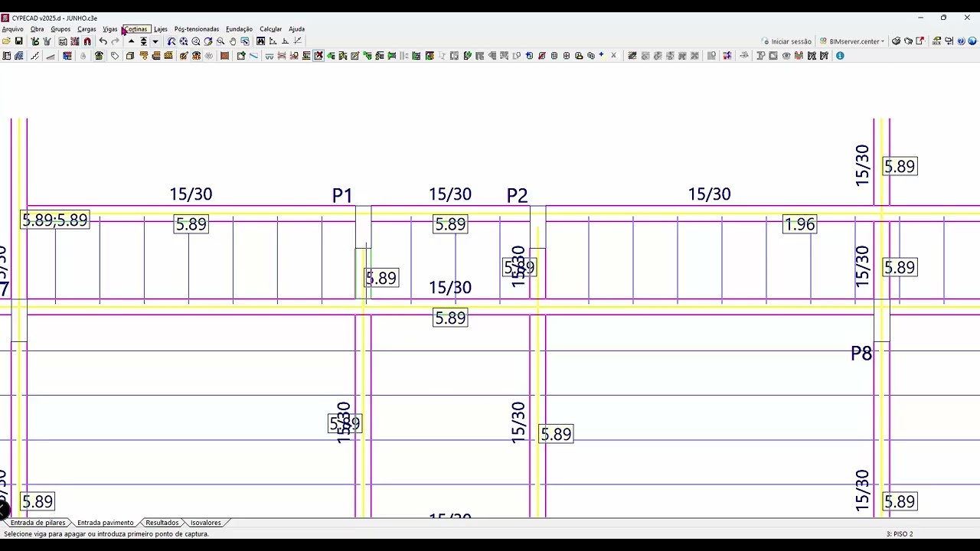
Task: Open the Pós-tensionadas menu
Action: tap(197, 29)
